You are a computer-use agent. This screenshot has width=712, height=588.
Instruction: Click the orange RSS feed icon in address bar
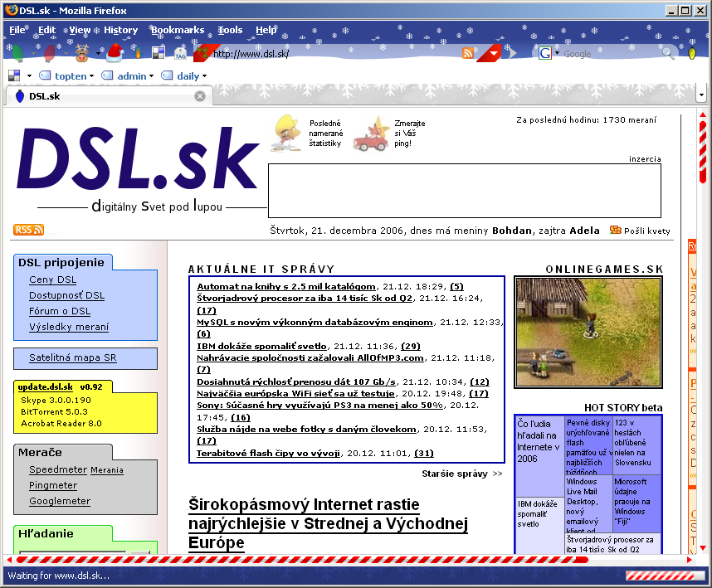[x=468, y=54]
